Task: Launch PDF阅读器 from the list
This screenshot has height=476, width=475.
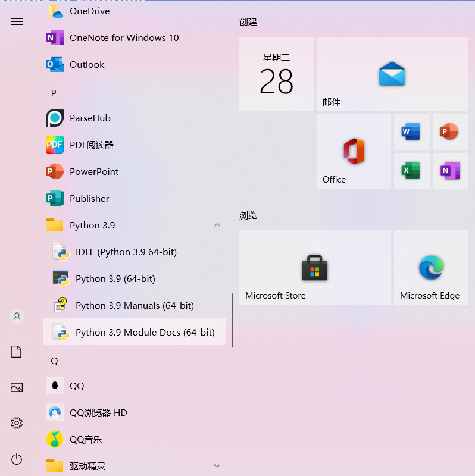Action: point(135,145)
